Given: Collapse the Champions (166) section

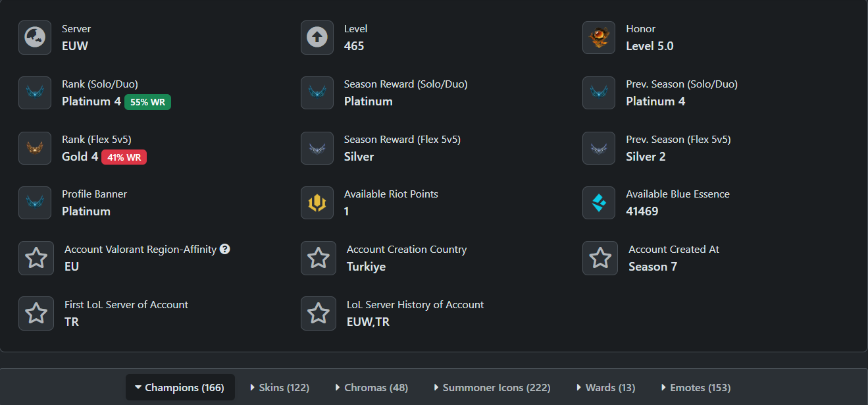Looking at the screenshot, I should [180, 387].
